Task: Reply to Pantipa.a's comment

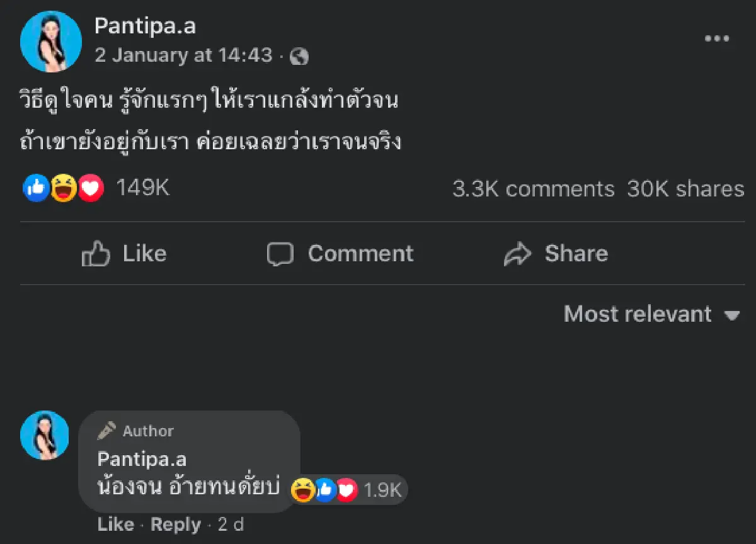Action: (x=176, y=524)
